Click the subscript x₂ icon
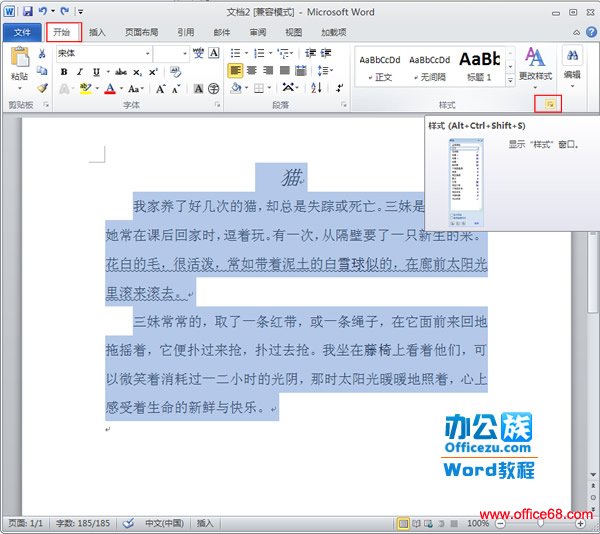The width and height of the screenshot is (600, 534). 138,72
